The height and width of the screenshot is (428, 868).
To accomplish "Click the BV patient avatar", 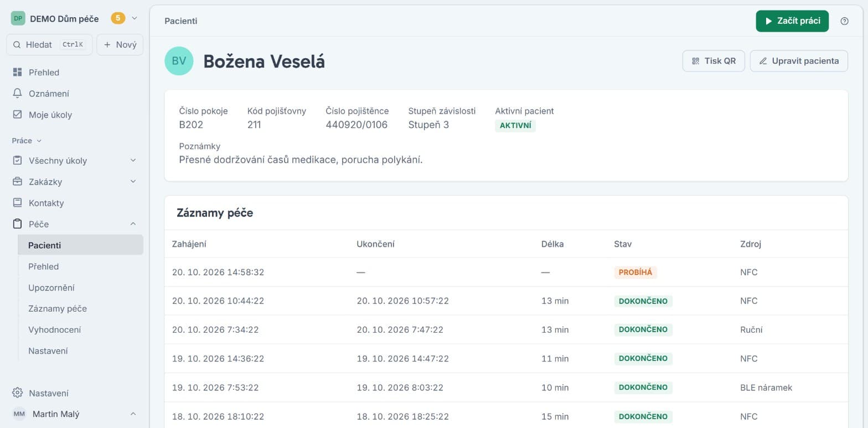I will click(179, 61).
